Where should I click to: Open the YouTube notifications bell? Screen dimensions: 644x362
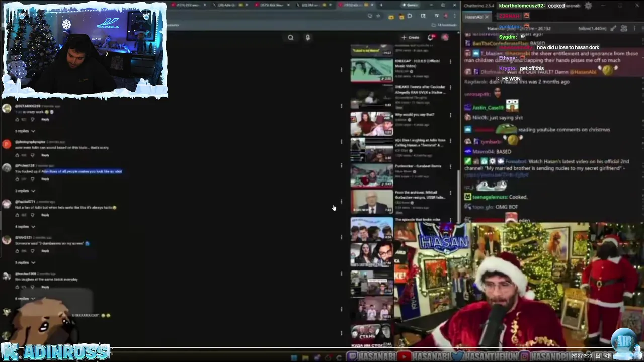431,37
